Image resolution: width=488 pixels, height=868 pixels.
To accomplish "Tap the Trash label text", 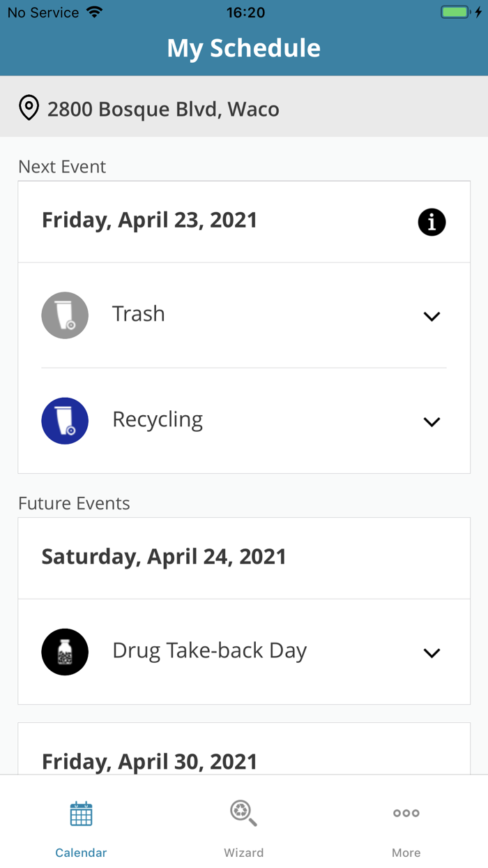I will pyautogui.click(x=139, y=314).
